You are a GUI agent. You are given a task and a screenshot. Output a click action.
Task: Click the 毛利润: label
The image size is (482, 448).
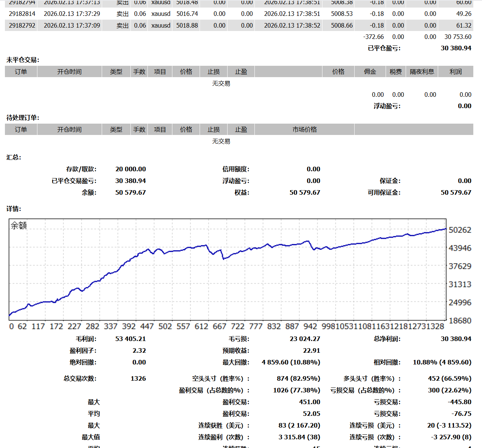click(x=86, y=339)
